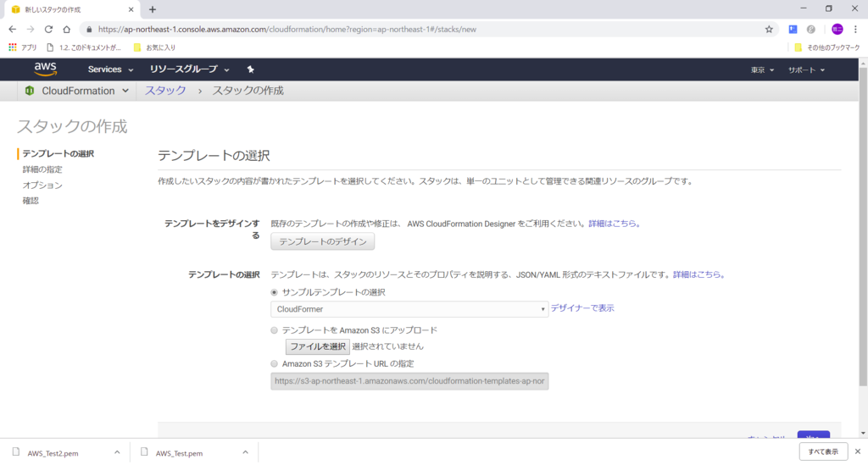Click the S3 template URL input field
Screen dimensions: 868x465
pyautogui.click(x=409, y=381)
